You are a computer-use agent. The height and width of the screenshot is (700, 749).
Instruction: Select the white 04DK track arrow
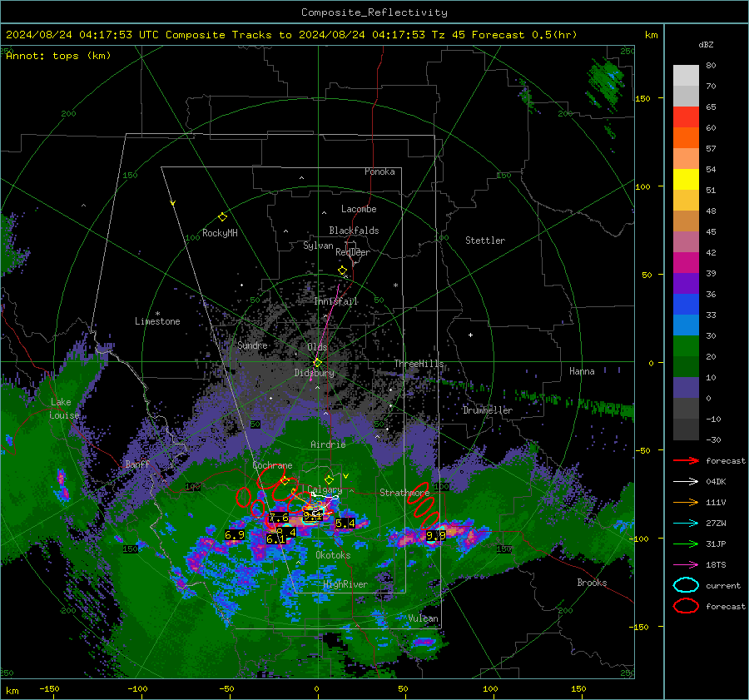point(686,481)
